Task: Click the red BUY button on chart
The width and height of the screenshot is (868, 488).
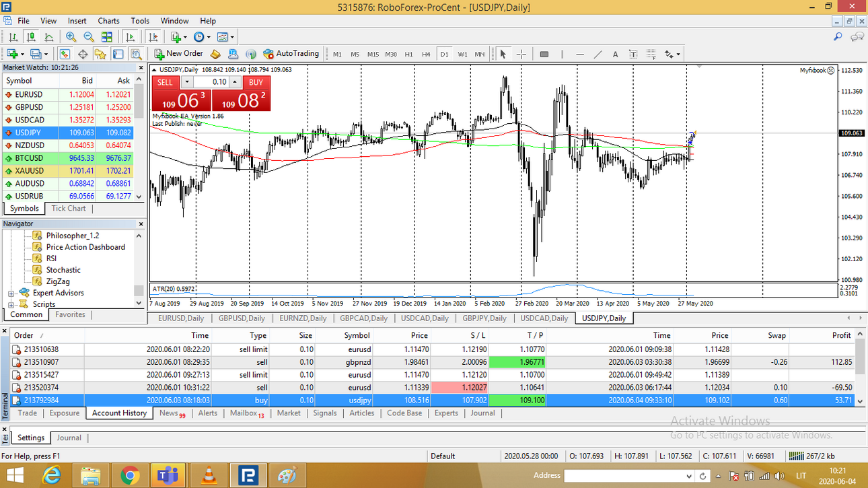Action: coord(256,82)
